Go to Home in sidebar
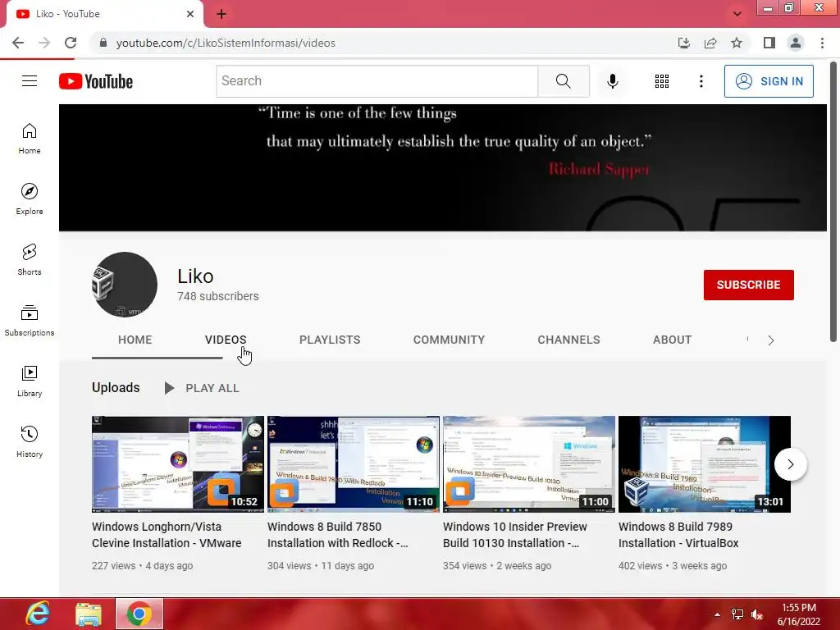Screen dimensions: 840x630 [x=30, y=139]
